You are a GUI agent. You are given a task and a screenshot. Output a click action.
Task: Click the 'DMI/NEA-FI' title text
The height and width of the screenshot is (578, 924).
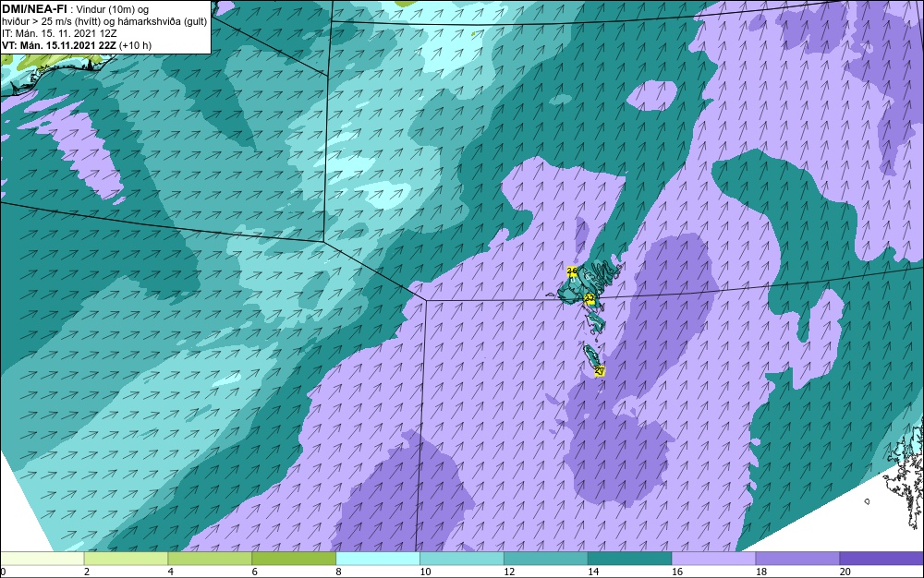(34, 8)
